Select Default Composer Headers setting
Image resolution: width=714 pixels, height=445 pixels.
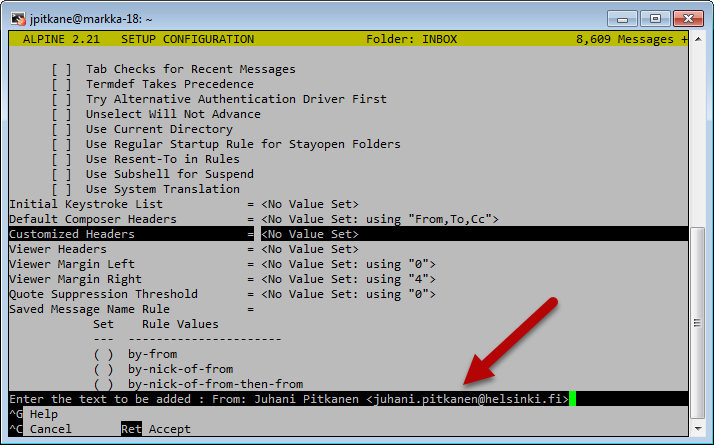(x=254, y=219)
